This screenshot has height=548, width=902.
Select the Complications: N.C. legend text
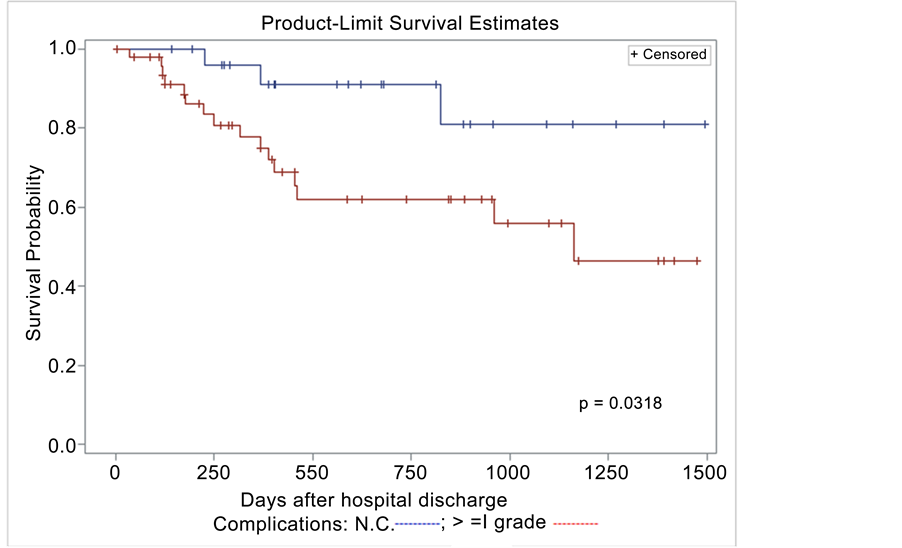303,523
